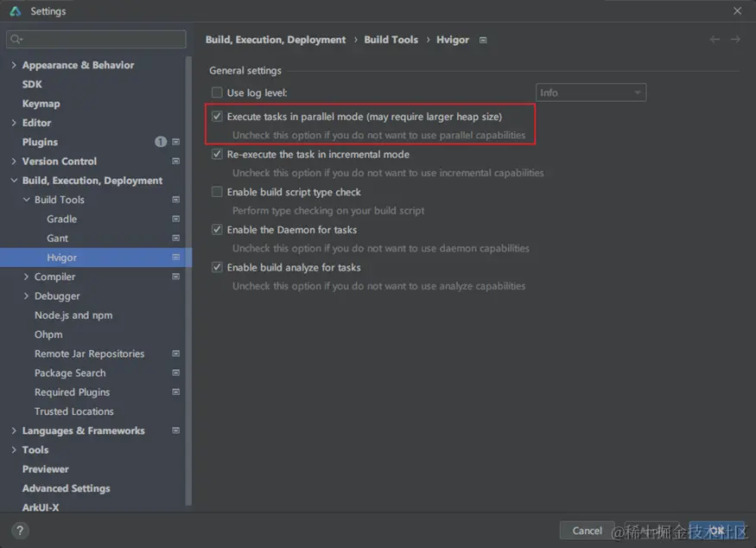
Task: Go forward with the right arrow icon
Action: point(735,40)
